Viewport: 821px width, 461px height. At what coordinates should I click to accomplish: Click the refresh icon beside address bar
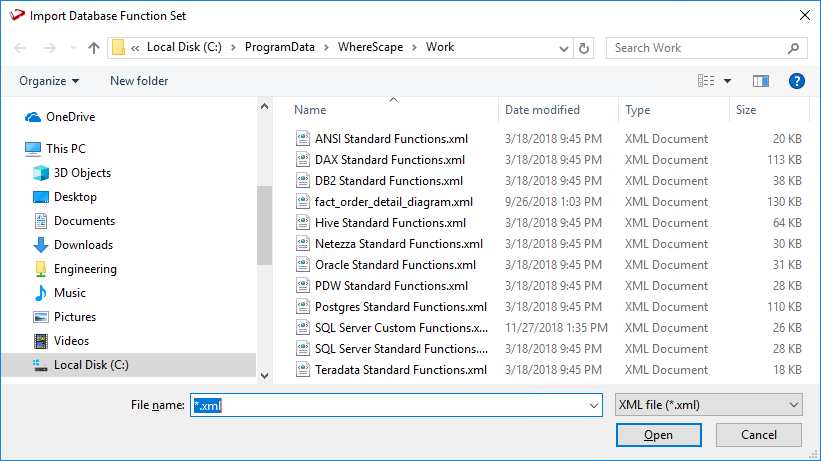tap(584, 48)
